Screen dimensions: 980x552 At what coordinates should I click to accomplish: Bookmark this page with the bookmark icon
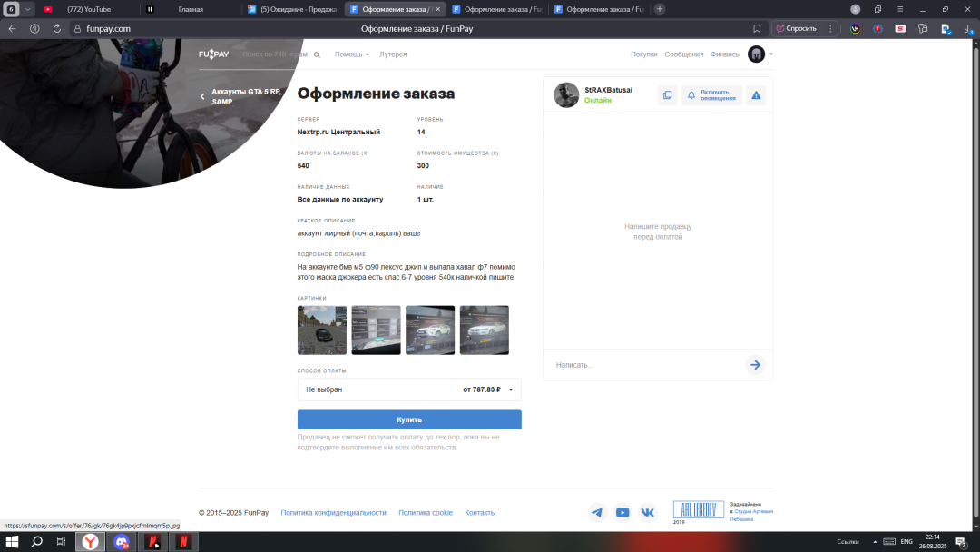[757, 29]
